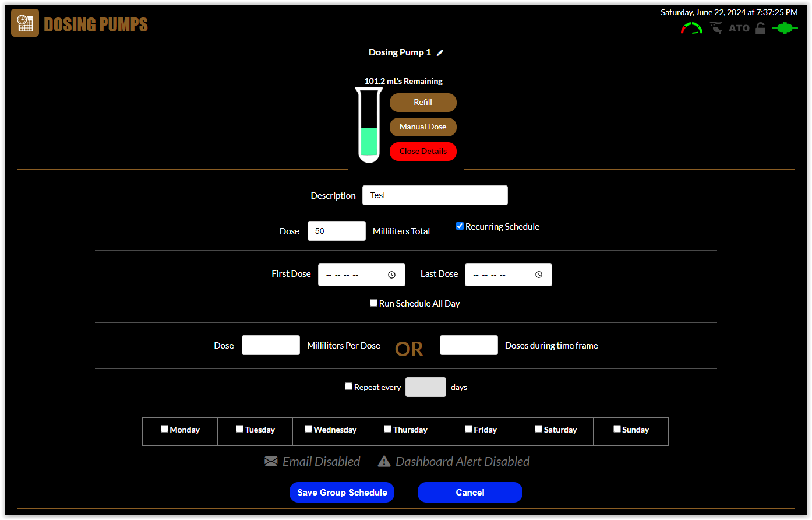Click the unlocked padlock icon
The image size is (812, 520).
[x=760, y=28]
